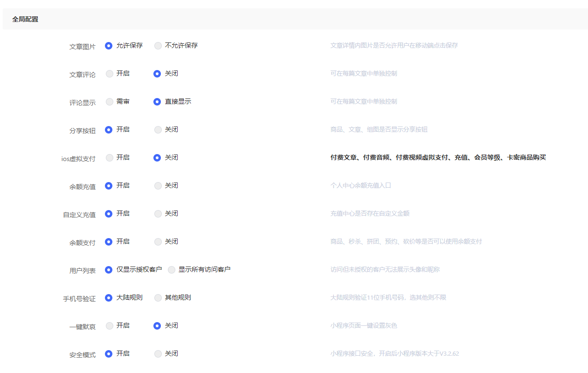This screenshot has height=373, width=588.
Task: Turn off 分享按钮 by selecting 关闭
Action: (x=158, y=130)
